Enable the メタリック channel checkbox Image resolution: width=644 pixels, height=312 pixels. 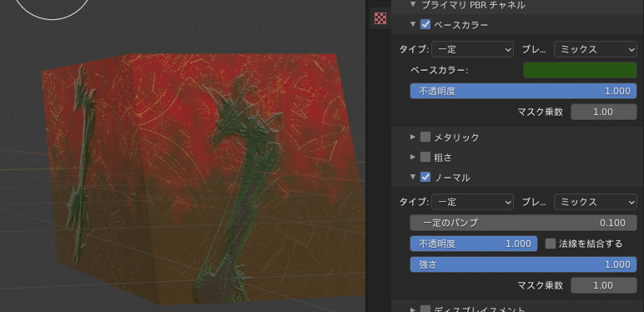(425, 137)
